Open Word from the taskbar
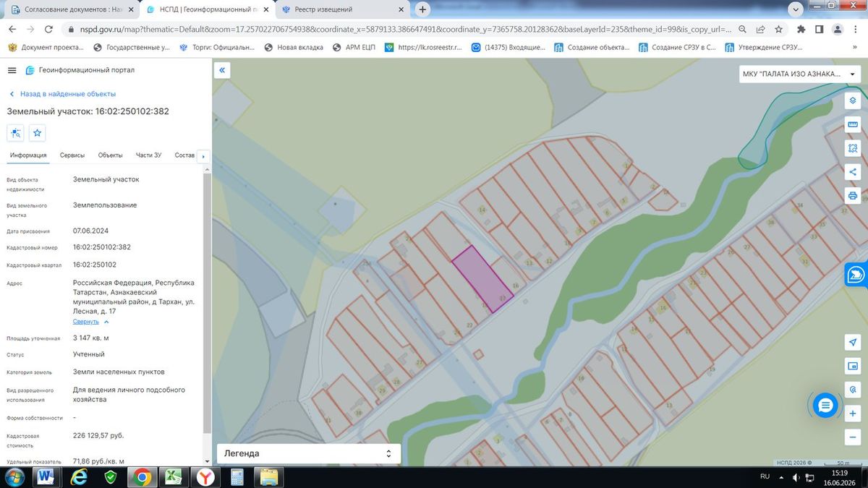The height and width of the screenshot is (488, 868). pos(46,477)
